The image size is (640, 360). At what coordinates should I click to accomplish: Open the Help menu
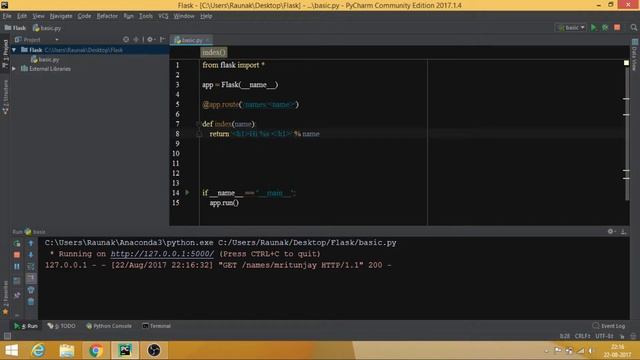206,16
